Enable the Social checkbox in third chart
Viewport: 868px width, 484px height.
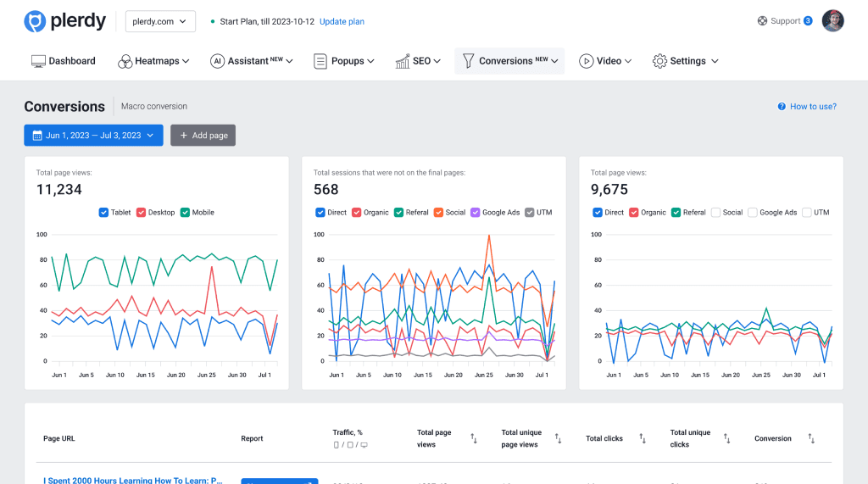(x=715, y=212)
